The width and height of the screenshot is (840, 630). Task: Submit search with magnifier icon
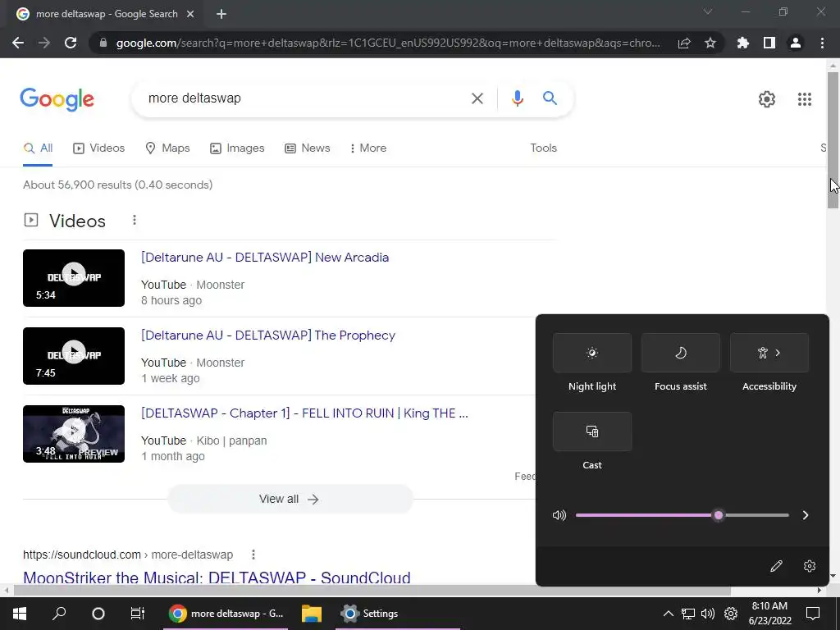[550, 98]
